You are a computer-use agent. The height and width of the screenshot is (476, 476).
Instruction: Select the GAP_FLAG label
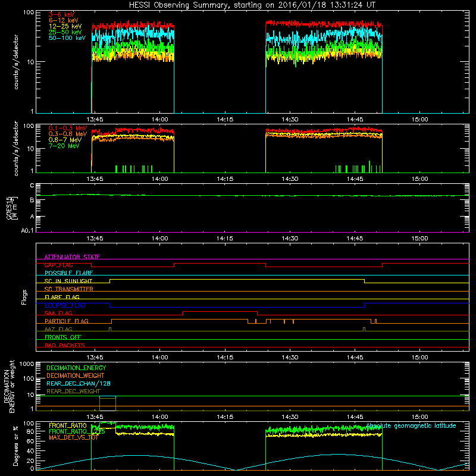coord(58,265)
